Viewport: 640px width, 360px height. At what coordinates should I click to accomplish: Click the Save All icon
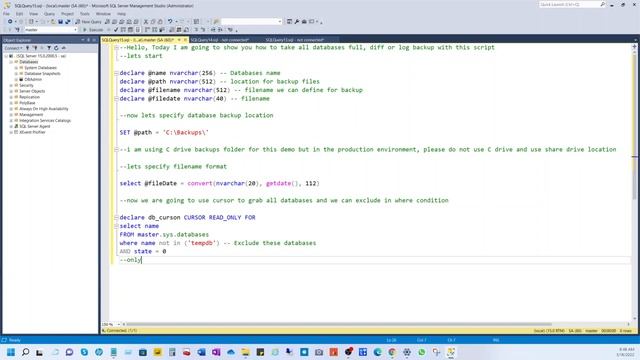pos(68,22)
